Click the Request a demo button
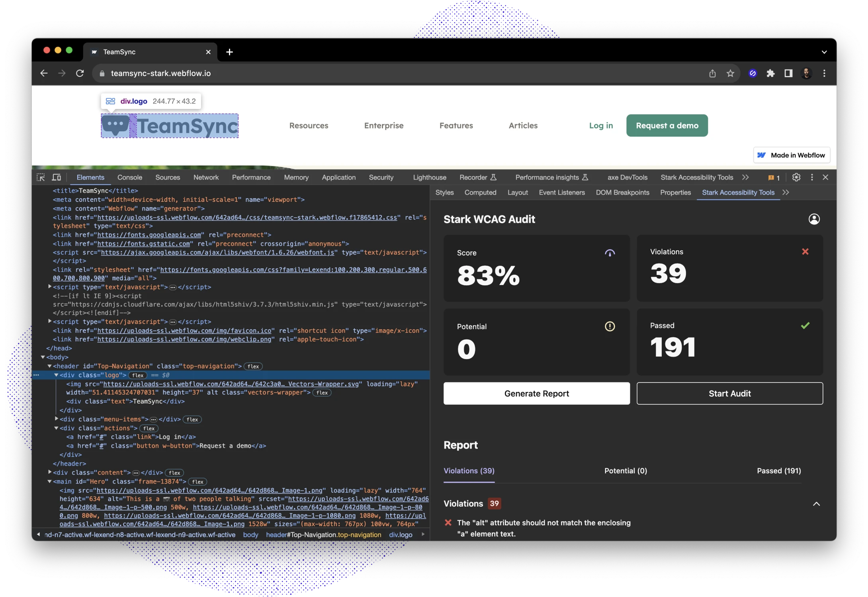 click(x=667, y=126)
